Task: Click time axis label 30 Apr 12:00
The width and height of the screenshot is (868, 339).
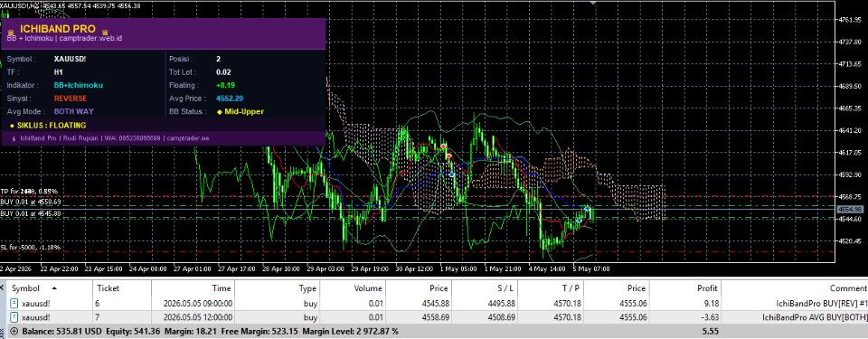Action: (x=415, y=269)
